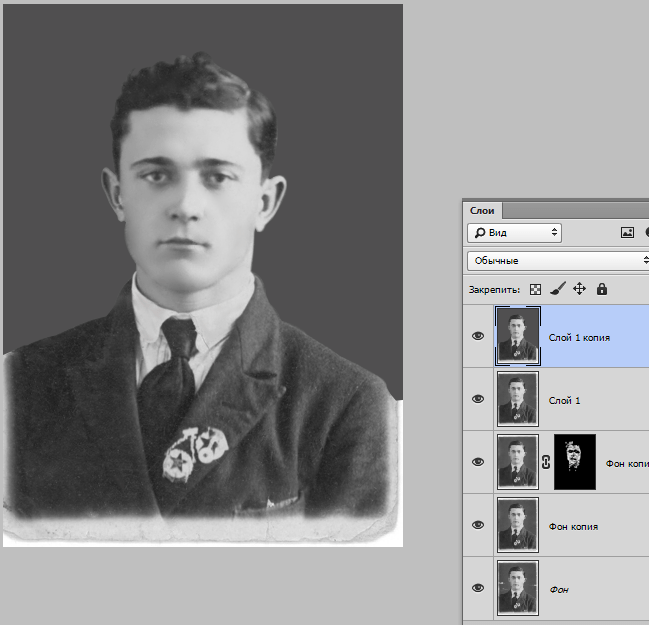The height and width of the screenshot is (625, 649).
Task: Click the mask link chain icon
Action: pos(546,462)
